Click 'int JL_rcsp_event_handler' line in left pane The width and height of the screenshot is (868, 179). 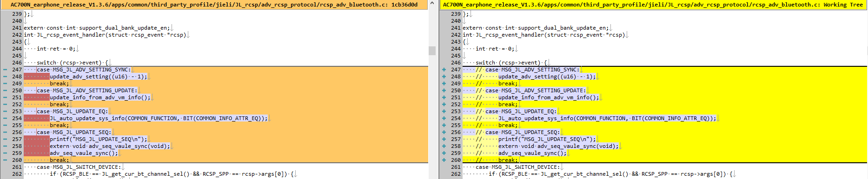coord(105,35)
